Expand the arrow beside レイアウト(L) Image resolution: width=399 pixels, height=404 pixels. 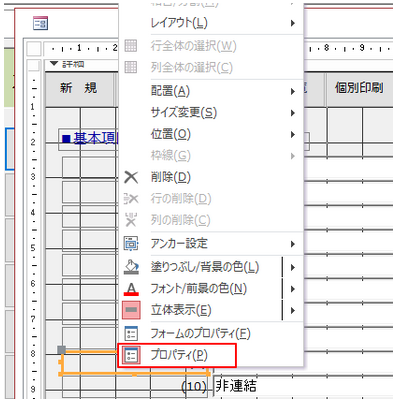292,23
